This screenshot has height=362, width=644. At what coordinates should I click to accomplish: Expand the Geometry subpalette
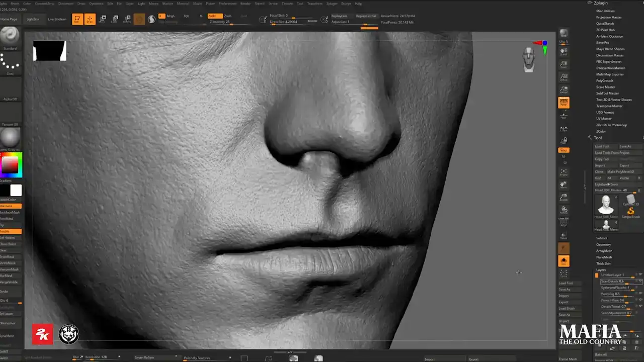(603, 244)
